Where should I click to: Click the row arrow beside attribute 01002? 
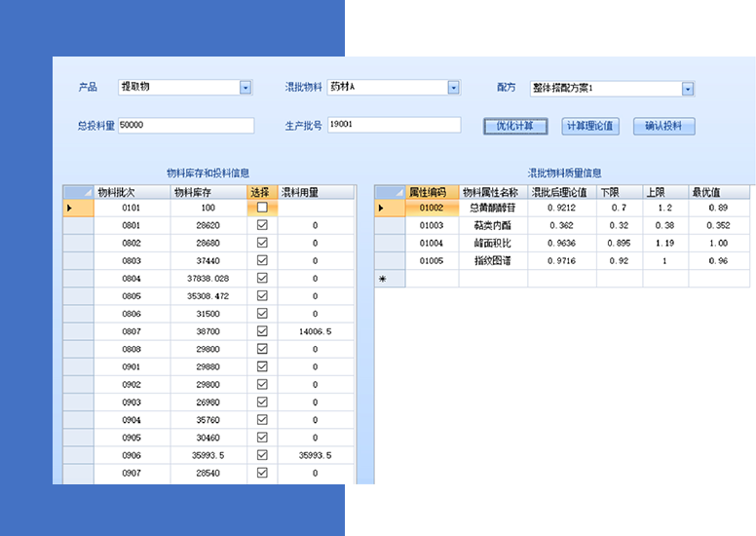point(381,208)
